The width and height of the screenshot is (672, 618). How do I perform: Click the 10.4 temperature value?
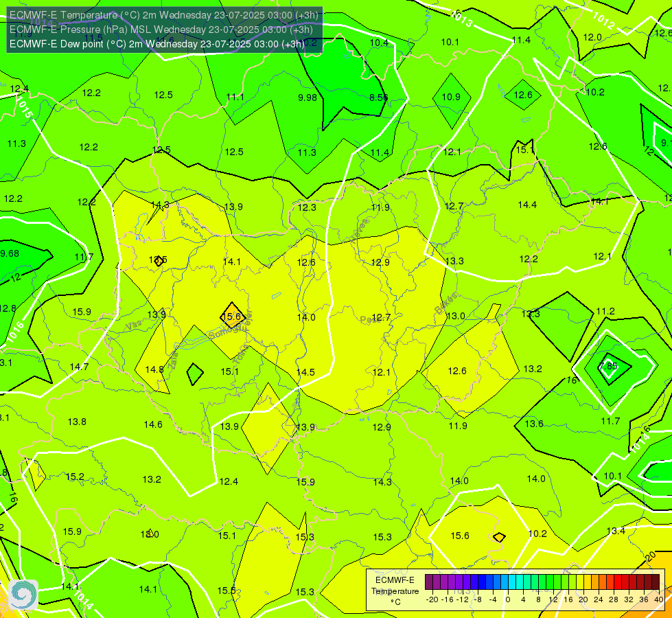coord(379,43)
